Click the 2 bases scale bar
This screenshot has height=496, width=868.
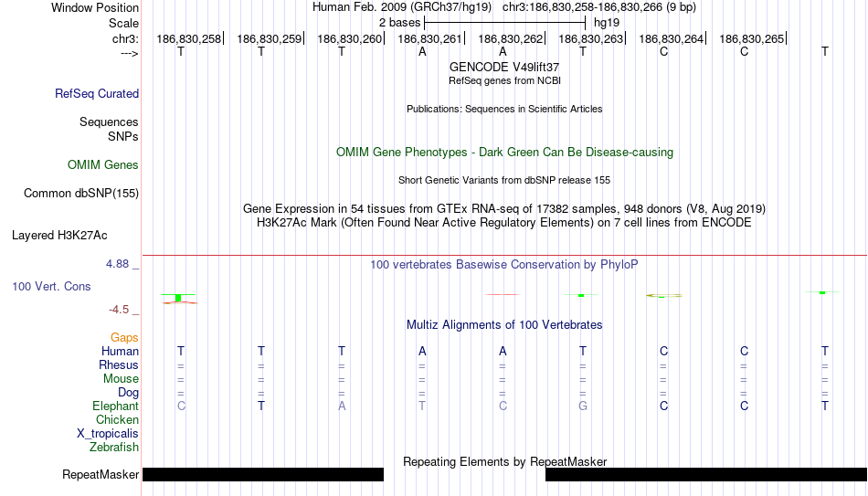pos(504,23)
